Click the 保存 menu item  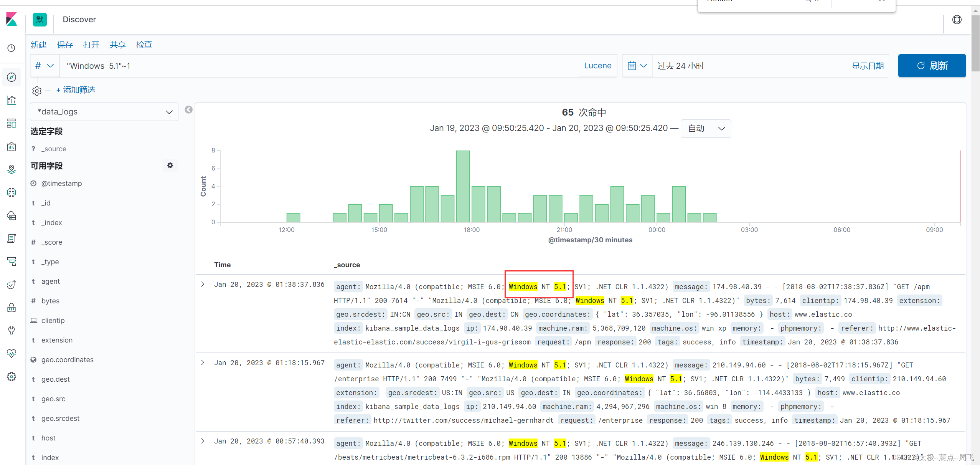[x=65, y=45]
